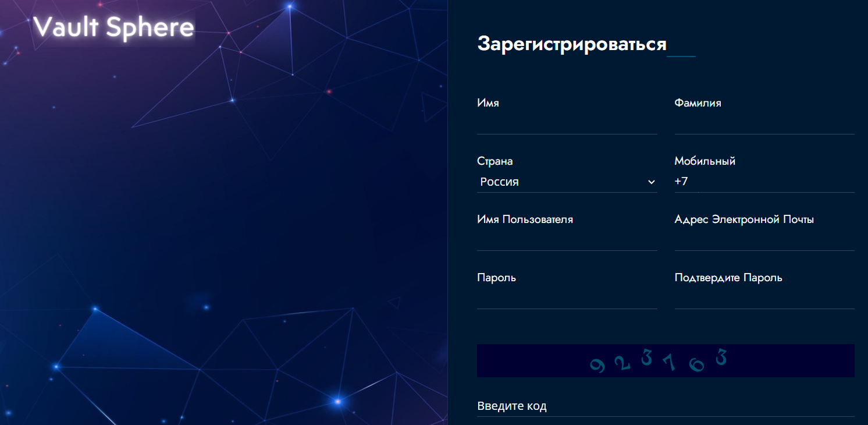Select the Имя Пользователя username field
This screenshot has height=425, width=868.
[567, 240]
